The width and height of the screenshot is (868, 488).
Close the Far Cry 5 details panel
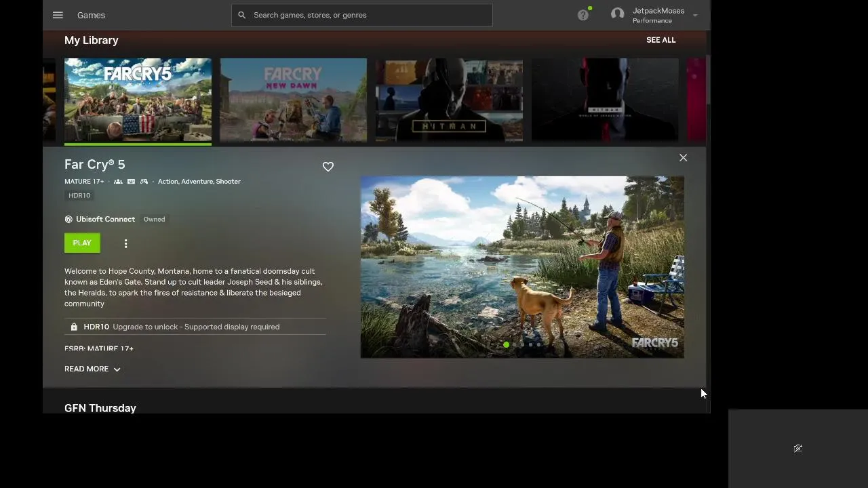click(x=683, y=158)
